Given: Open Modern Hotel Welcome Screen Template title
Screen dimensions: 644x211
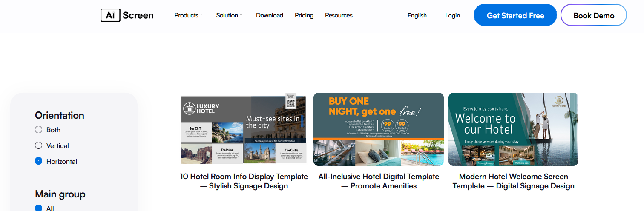Looking at the screenshot, I should tap(514, 181).
